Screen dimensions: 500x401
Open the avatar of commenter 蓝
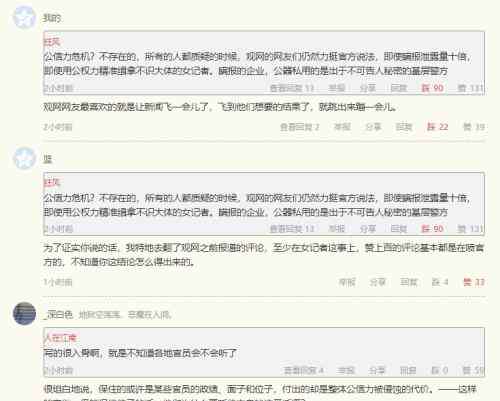tap(24, 158)
